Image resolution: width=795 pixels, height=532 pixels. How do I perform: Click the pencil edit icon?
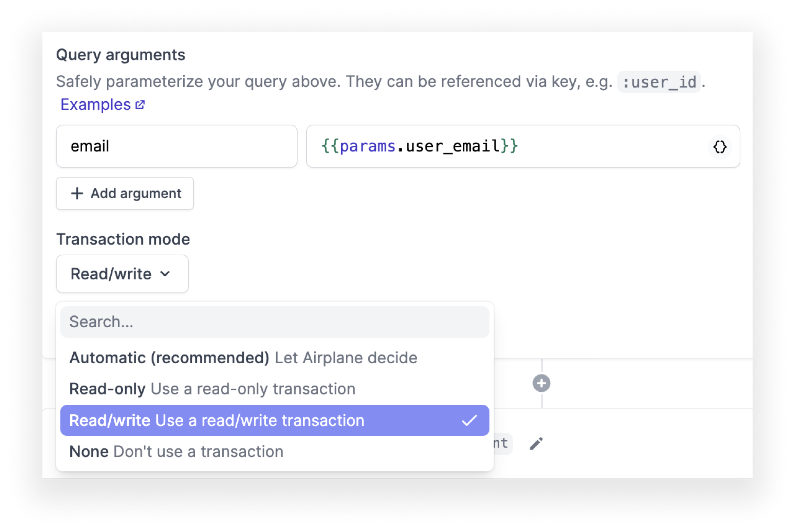point(536,443)
